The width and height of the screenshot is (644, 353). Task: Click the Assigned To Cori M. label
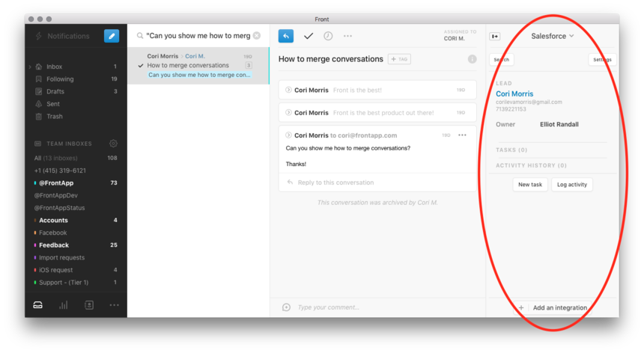point(460,35)
